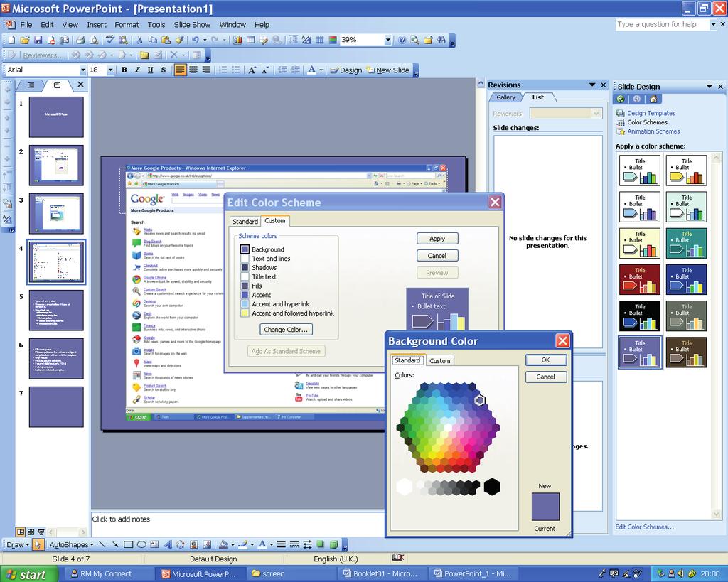Image resolution: width=728 pixels, height=582 pixels.
Task: Open the font size 18 dropdown
Action: 110,70
